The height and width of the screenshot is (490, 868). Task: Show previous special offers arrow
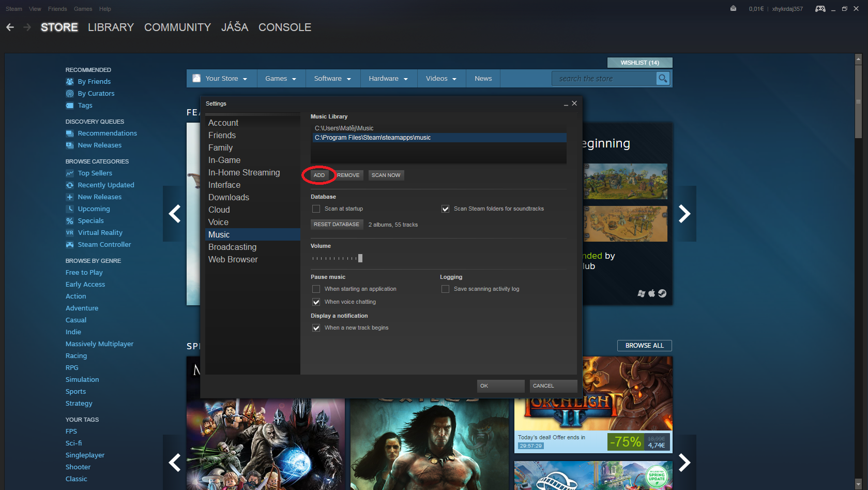coord(175,463)
